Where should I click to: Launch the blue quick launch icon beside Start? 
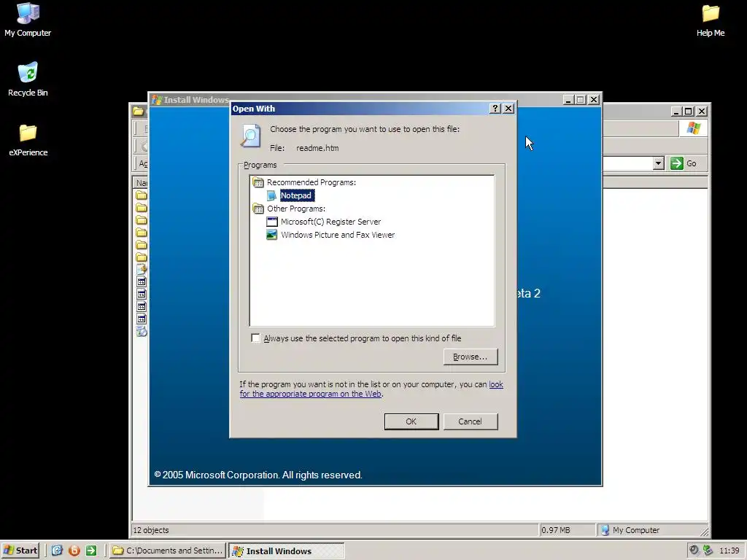(x=57, y=551)
